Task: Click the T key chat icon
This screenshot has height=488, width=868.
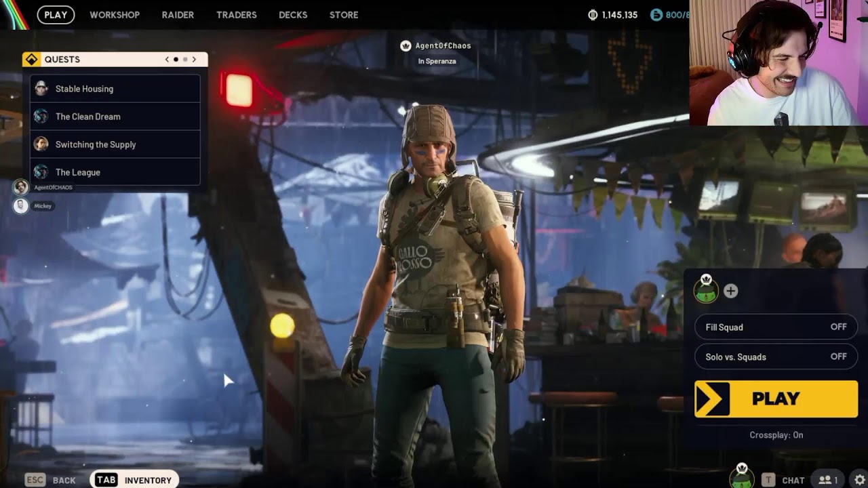Action: 768,480
